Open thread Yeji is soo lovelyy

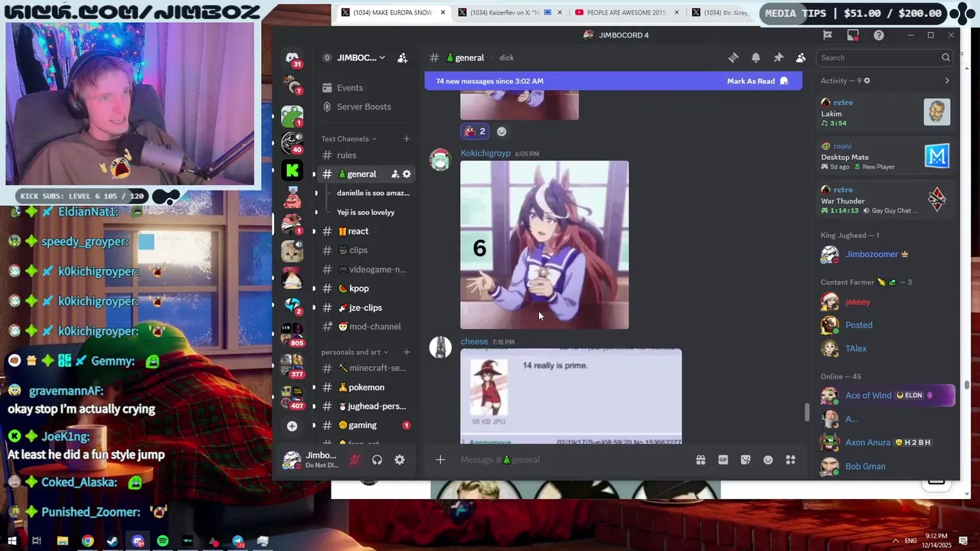(366, 212)
